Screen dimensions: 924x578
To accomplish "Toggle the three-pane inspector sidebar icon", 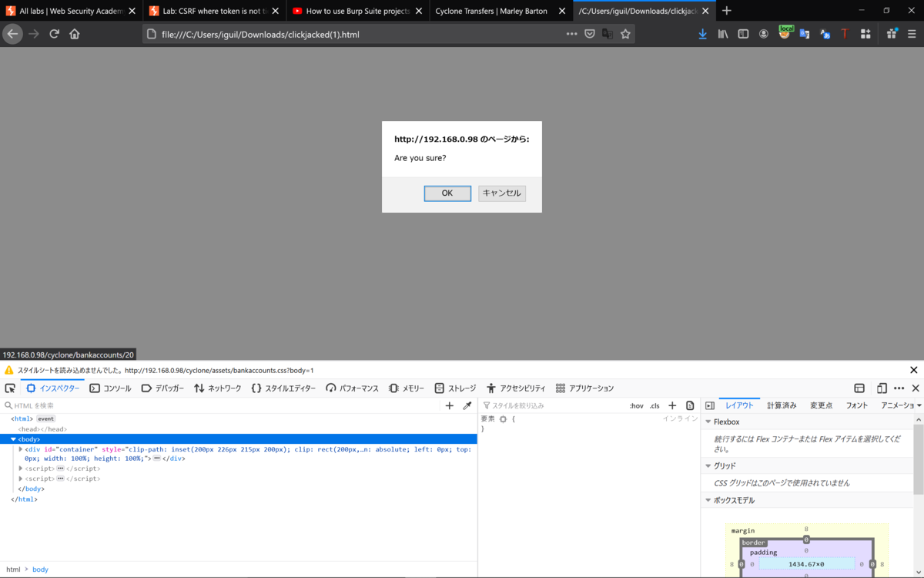I will tap(710, 405).
